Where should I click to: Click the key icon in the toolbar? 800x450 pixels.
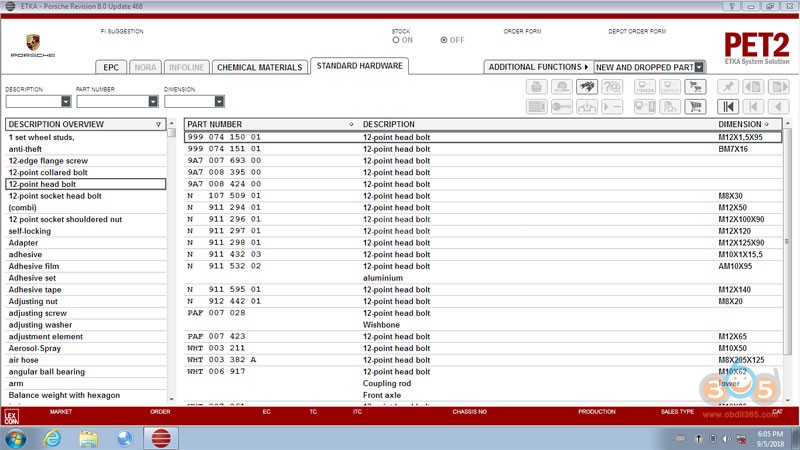click(562, 107)
